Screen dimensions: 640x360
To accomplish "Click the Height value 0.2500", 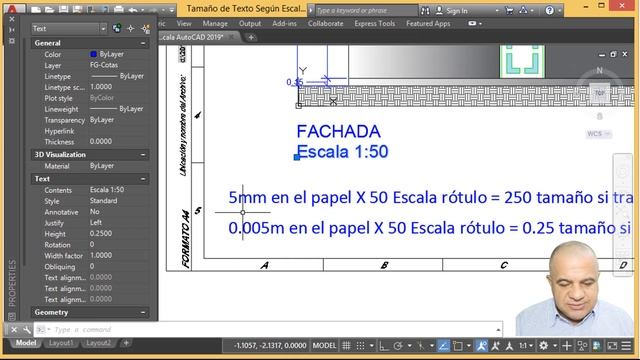I will [101, 233].
